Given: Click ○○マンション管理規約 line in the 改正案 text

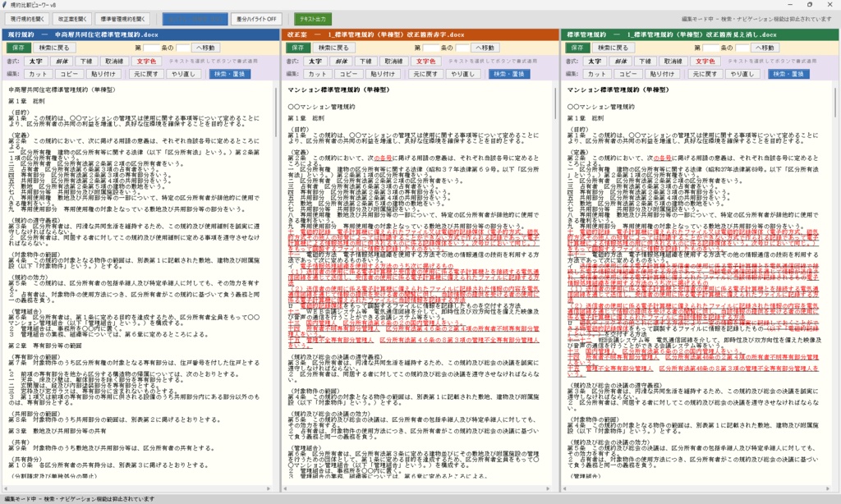Looking at the screenshot, I should pos(321,107).
